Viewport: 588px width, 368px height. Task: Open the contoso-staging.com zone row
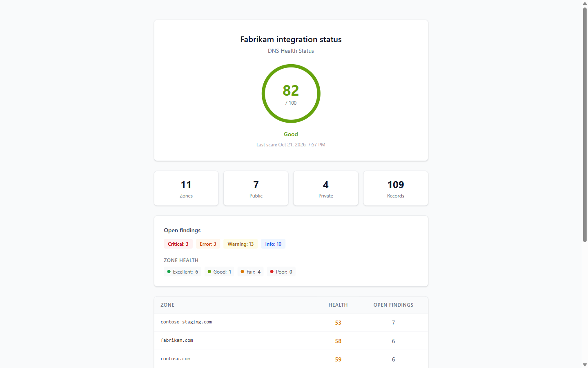[291, 323]
